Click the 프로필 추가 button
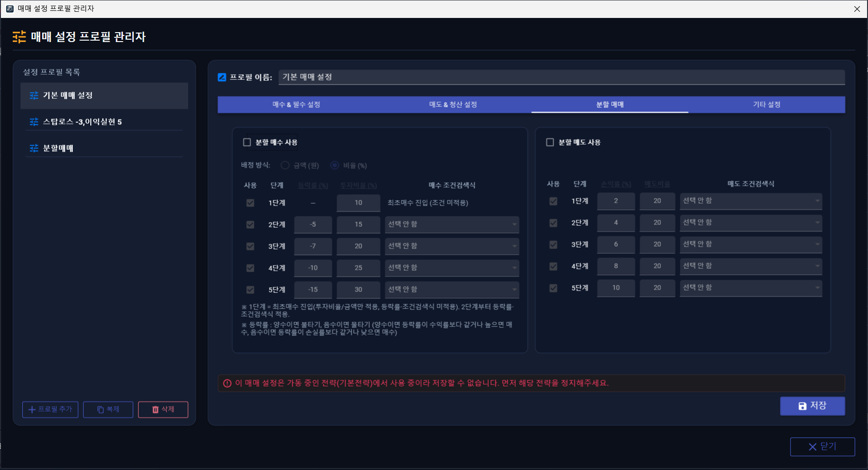Screen dimensions: 868x470 (x=50, y=410)
